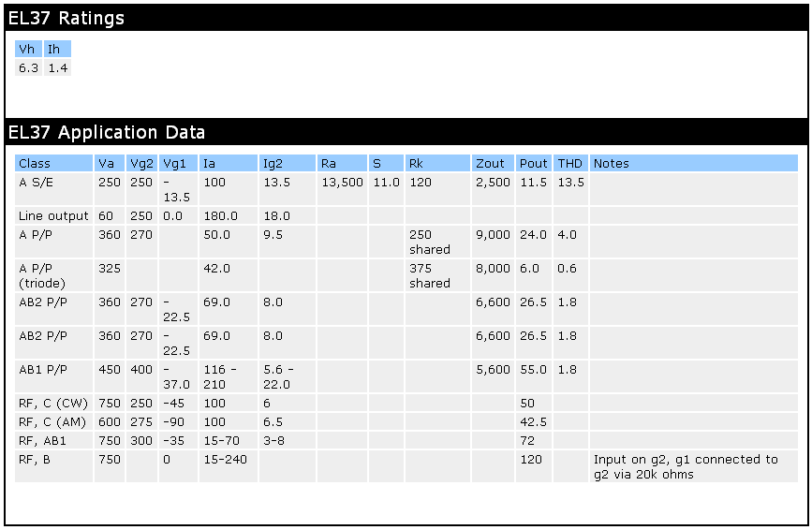Click the 116 - 210 Ia cell
812x530 pixels.
click(229, 376)
